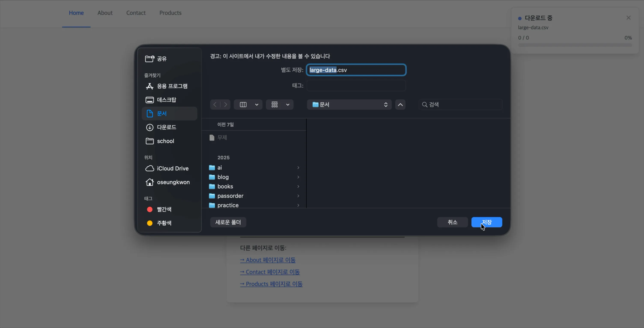Navigate back with the left arrow
This screenshot has width=644, height=328.
pyautogui.click(x=215, y=104)
